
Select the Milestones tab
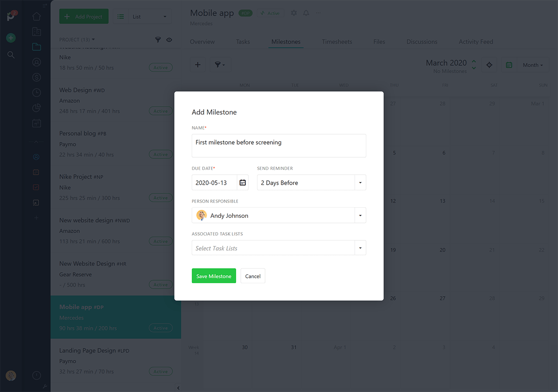pos(286,42)
